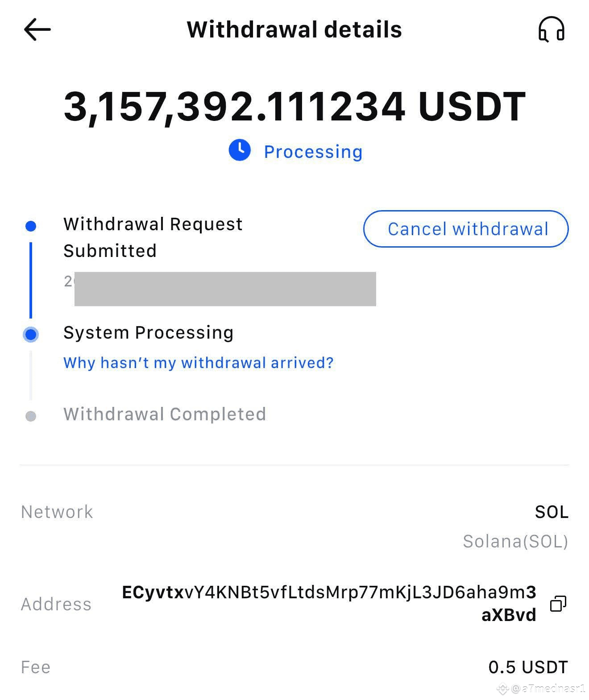The width and height of the screenshot is (589, 700).
Task: Click the Cancel withdrawal button
Action: [x=466, y=229]
